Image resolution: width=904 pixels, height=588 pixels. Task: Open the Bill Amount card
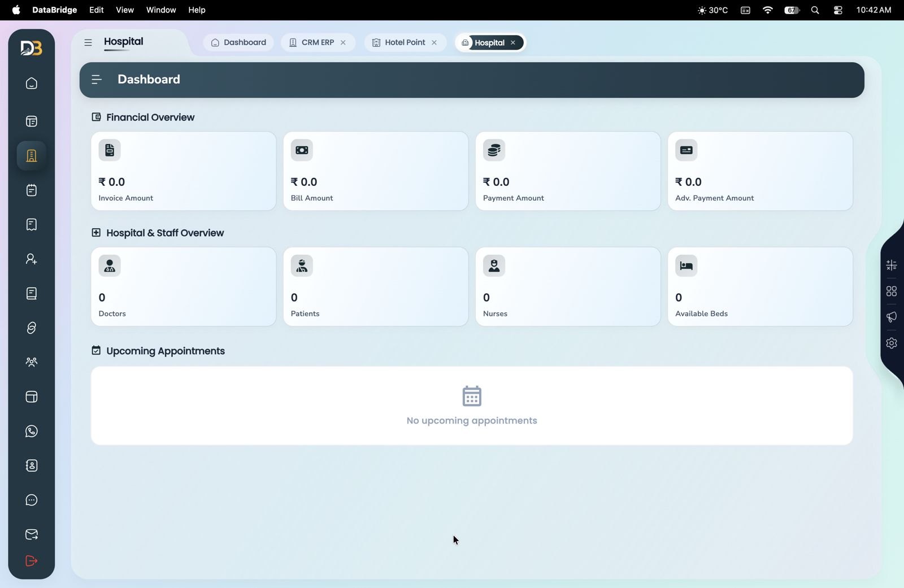(x=376, y=171)
